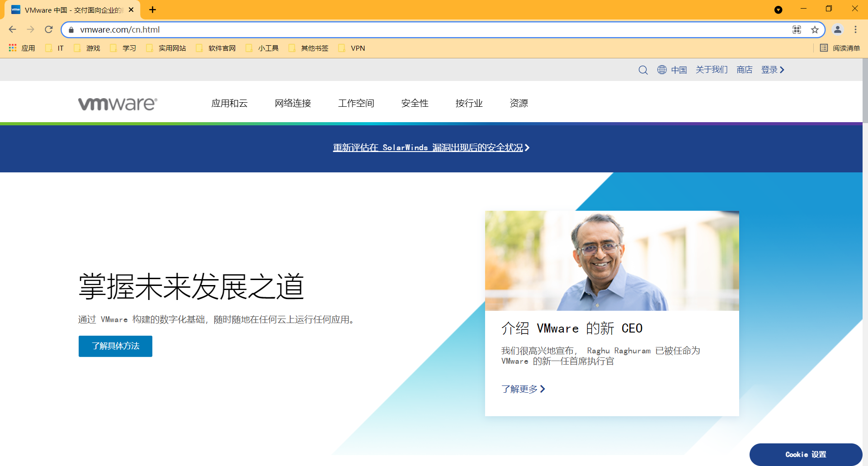Image resolution: width=868 pixels, height=466 pixels.
Task: Open Chrome's three-dot menu
Action: pos(855,29)
